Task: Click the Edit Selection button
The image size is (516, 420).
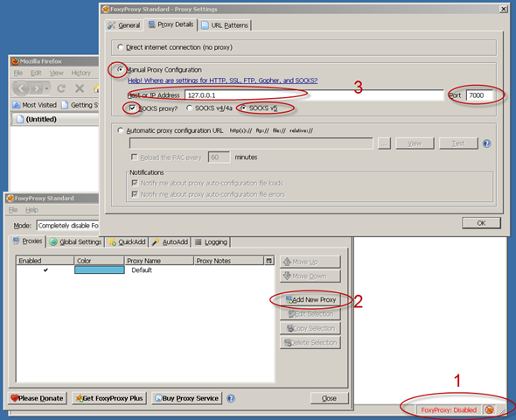Action: 310,314
